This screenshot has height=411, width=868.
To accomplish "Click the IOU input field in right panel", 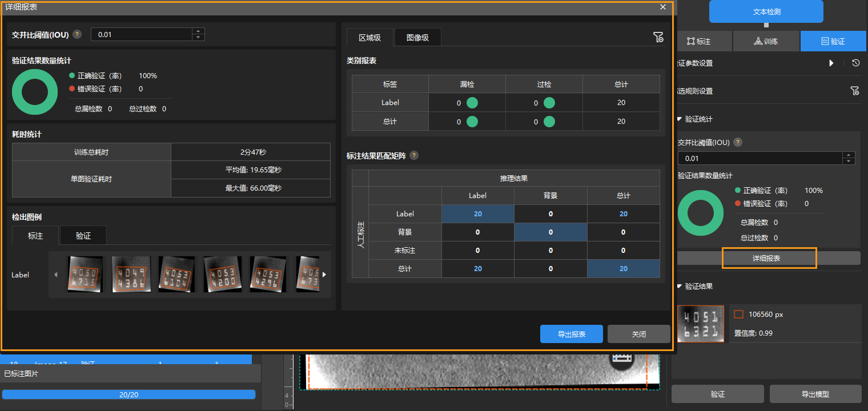I will (760, 158).
